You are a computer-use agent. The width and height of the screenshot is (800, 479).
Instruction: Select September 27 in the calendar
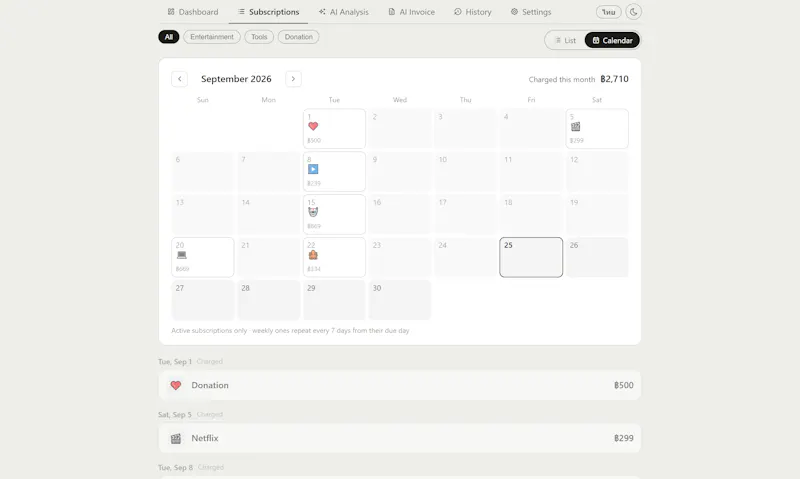203,300
